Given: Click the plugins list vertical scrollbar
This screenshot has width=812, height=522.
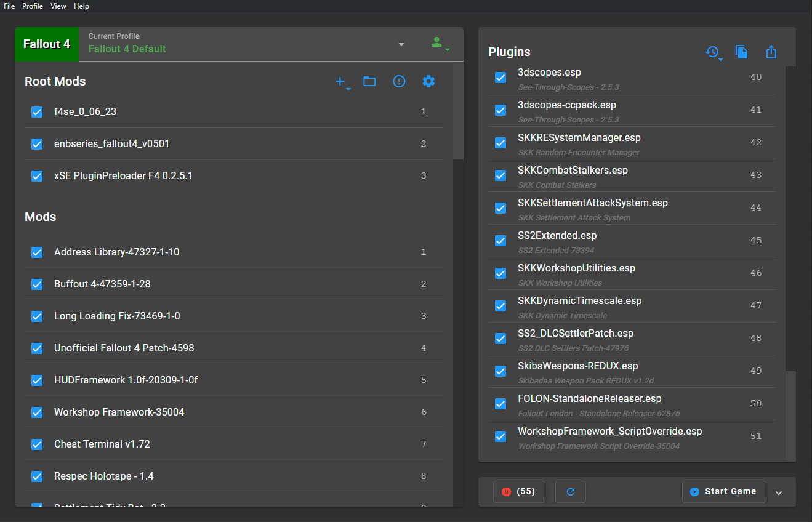Looking at the screenshot, I should pyautogui.click(x=790, y=416).
